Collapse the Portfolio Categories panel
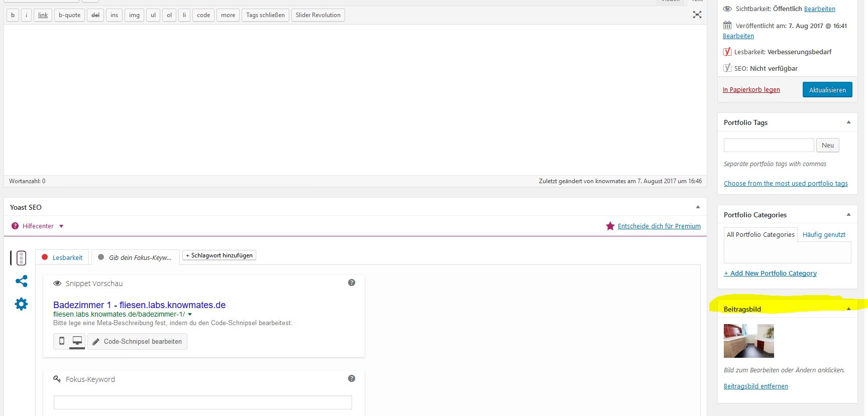868x416 pixels. (848, 214)
